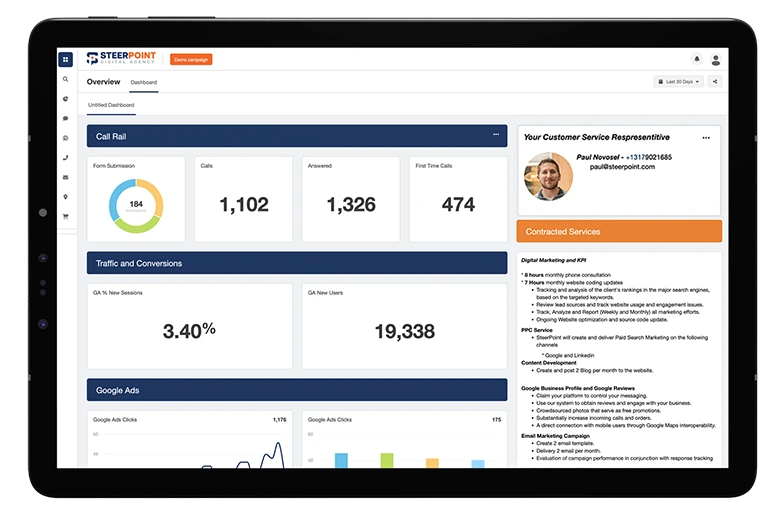This screenshot has width=780, height=518.
Task: Click 184 in donut chart center
Action: tap(136, 204)
